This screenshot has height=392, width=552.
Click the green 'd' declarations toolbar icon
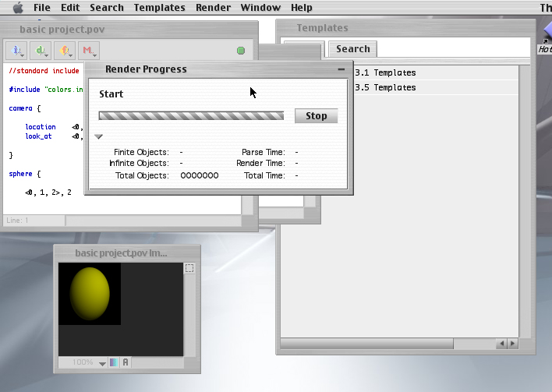pos(41,51)
